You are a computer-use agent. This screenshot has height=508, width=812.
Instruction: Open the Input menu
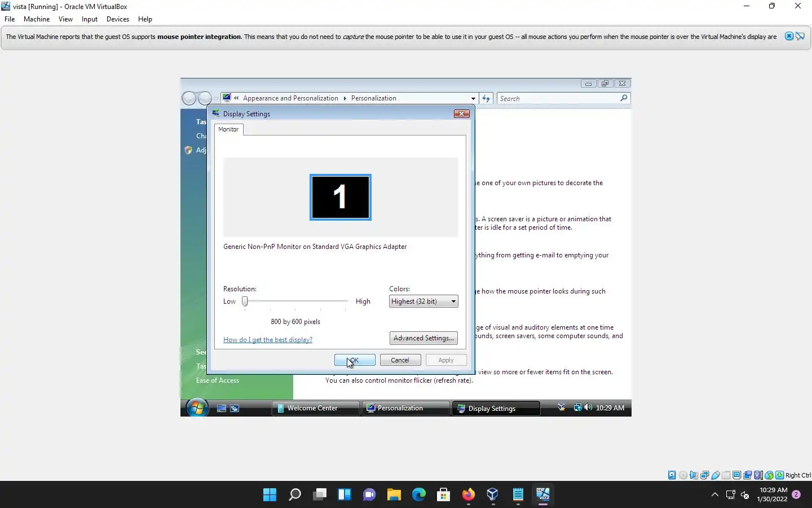coord(90,19)
